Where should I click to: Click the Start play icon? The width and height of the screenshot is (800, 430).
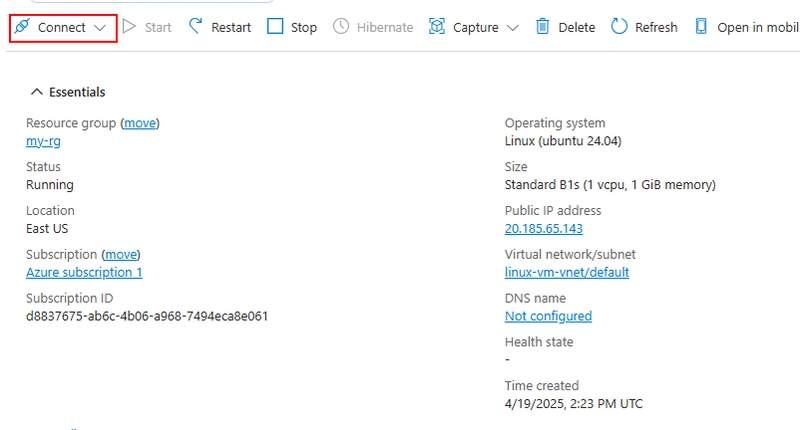(130, 27)
